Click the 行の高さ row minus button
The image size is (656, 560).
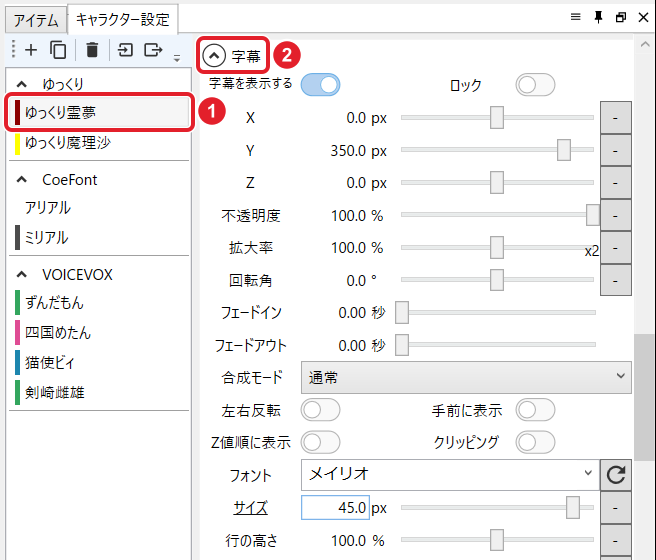pos(616,540)
